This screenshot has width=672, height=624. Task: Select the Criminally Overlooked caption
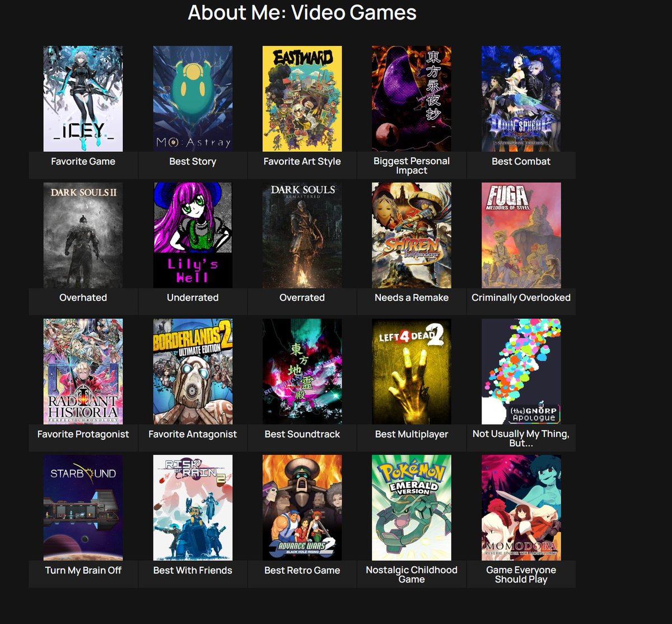click(x=521, y=297)
